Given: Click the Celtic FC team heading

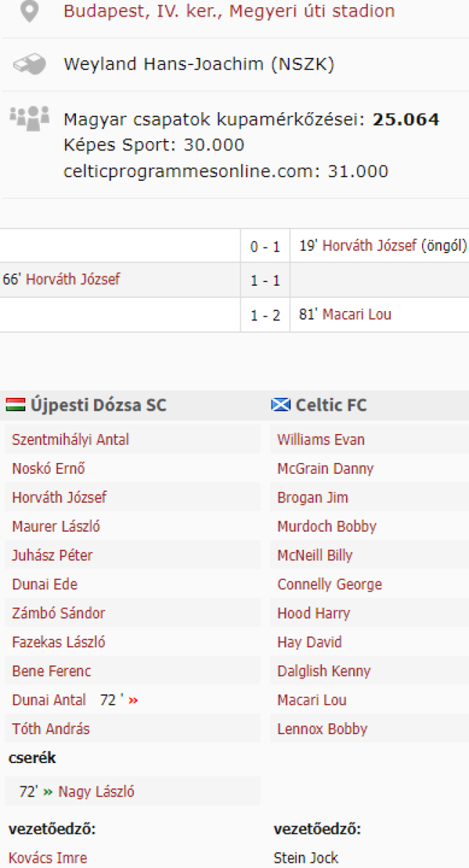Looking at the screenshot, I should 331,405.
